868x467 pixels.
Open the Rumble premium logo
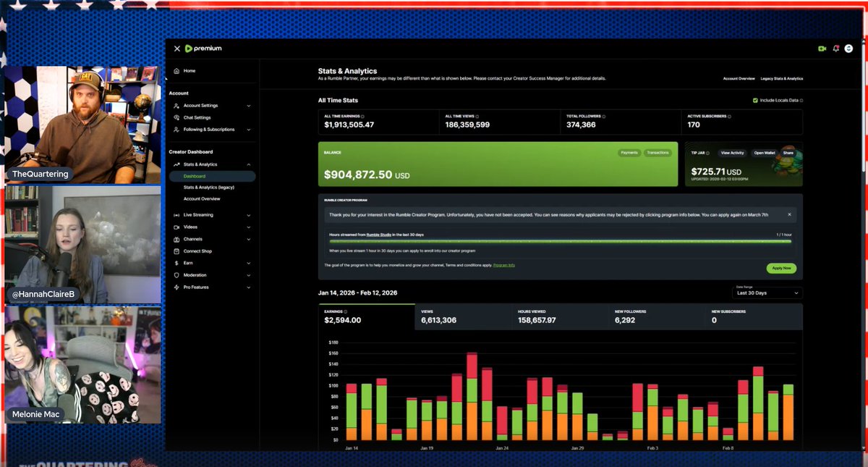(203, 49)
